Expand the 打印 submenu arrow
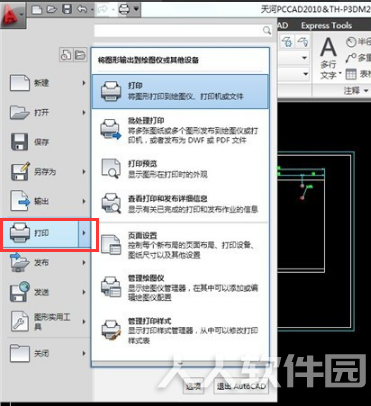 pos(84,233)
